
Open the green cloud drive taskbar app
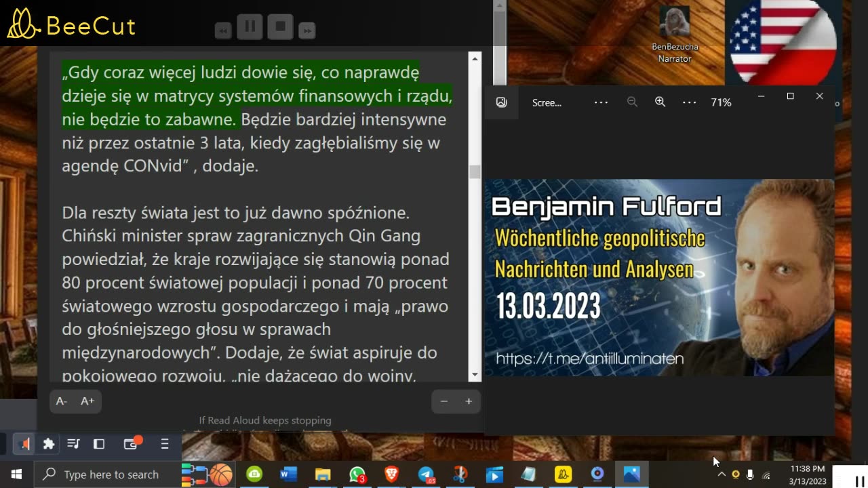click(x=254, y=474)
